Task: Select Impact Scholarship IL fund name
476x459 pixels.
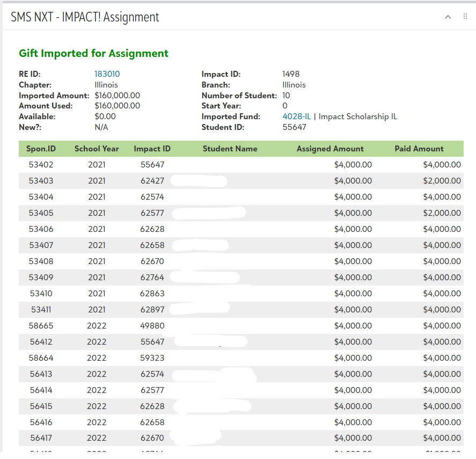Action: (x=357, y=116)
